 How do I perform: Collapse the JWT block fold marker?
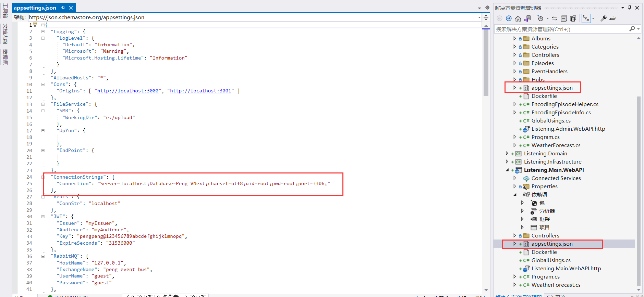pos(43,216)
